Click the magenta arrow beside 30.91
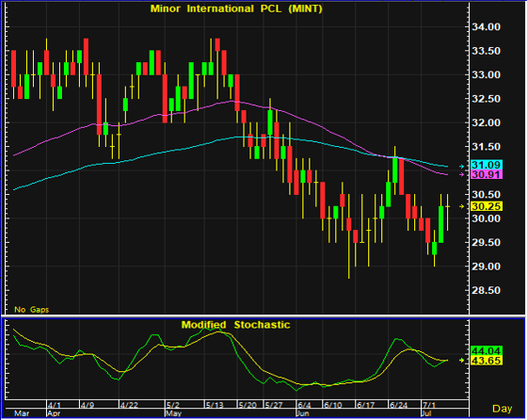This screenshot has width=527, height=420. click(x=462, y=174)
